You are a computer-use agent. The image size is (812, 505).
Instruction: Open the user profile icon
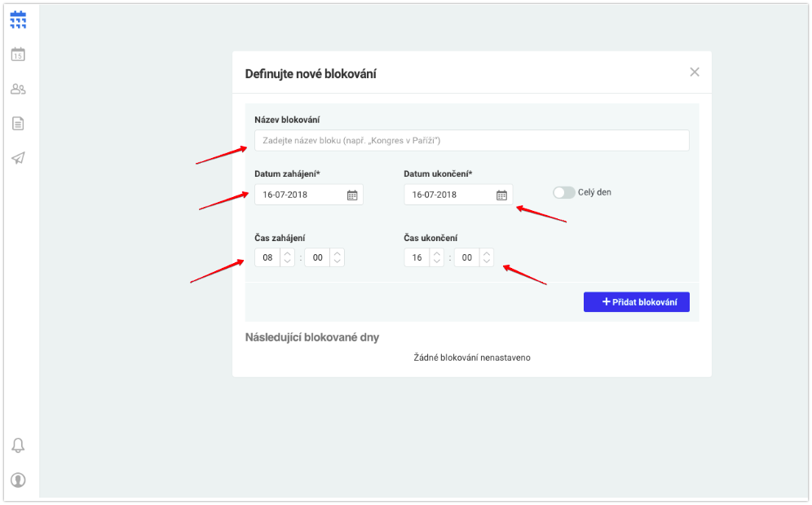click(18, 481)
